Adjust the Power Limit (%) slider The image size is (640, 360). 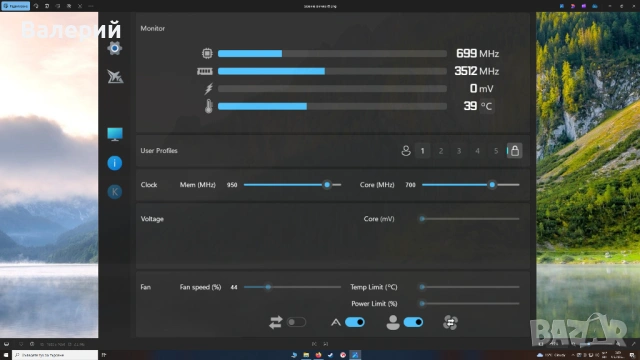click(471, 304)
